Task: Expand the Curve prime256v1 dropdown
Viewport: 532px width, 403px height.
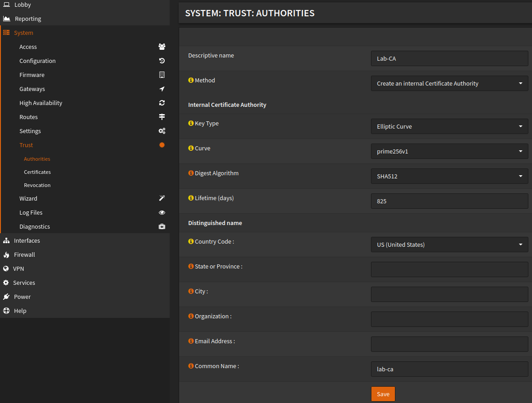Action: coord(449,151)
